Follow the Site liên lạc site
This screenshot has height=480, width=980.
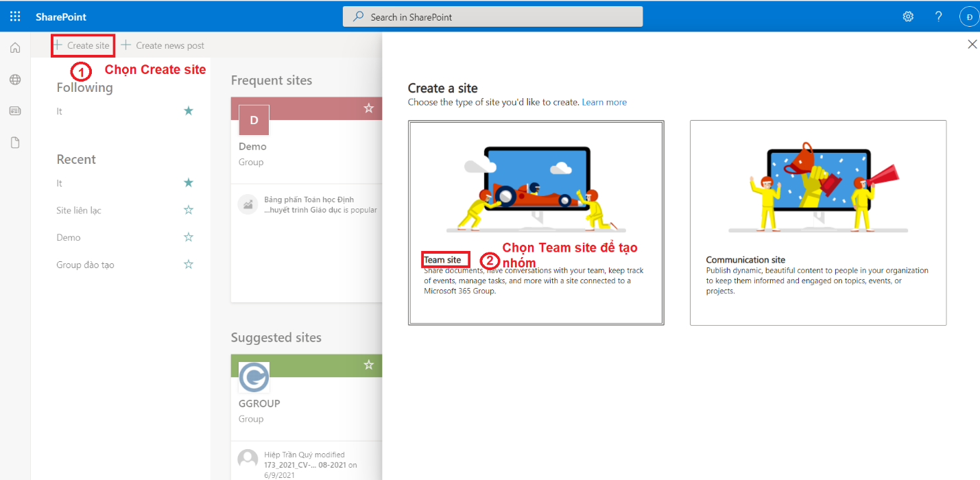tap(189, 210)
